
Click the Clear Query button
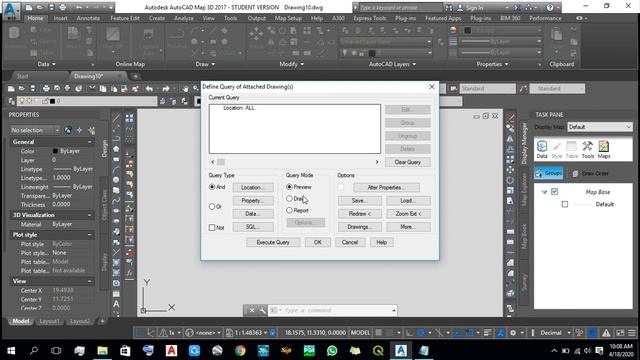(407, 162)
